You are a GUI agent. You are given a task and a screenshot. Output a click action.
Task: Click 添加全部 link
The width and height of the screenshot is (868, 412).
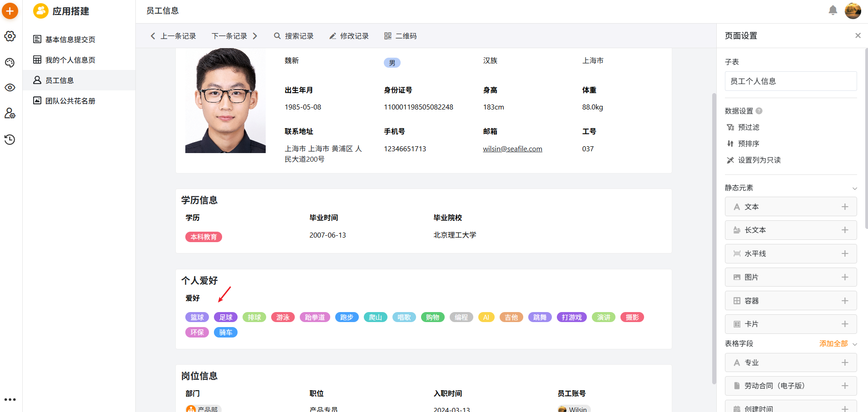(x=833, y=344)
